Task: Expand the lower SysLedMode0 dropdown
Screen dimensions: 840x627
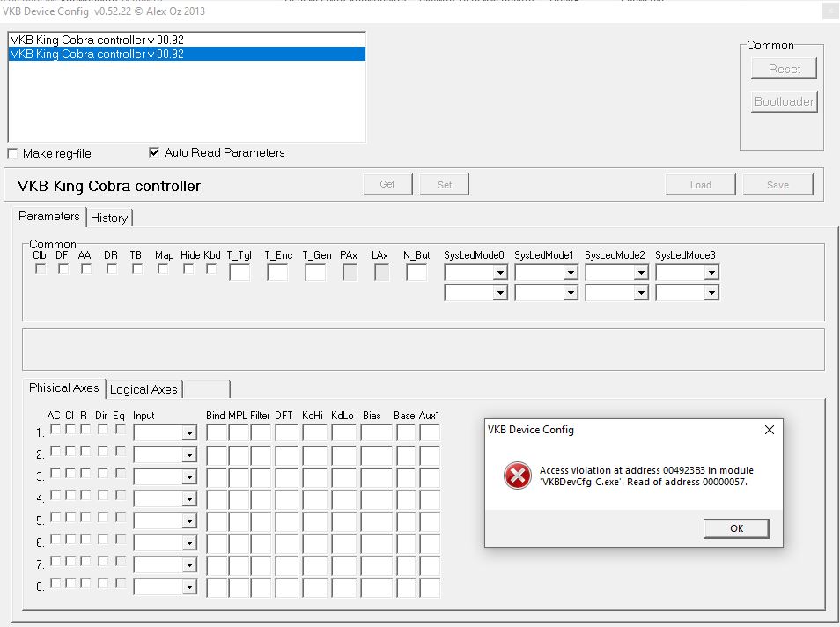Action: pos(500,292)
